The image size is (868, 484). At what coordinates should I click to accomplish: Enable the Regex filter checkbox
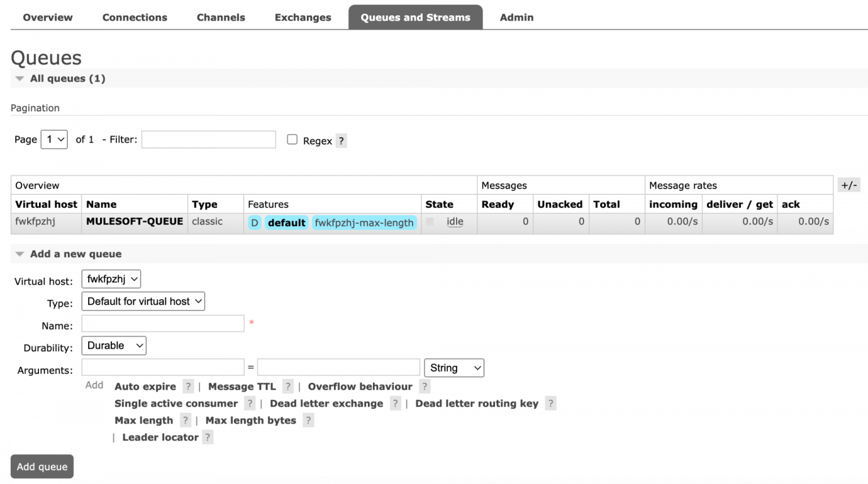point(292,139)
